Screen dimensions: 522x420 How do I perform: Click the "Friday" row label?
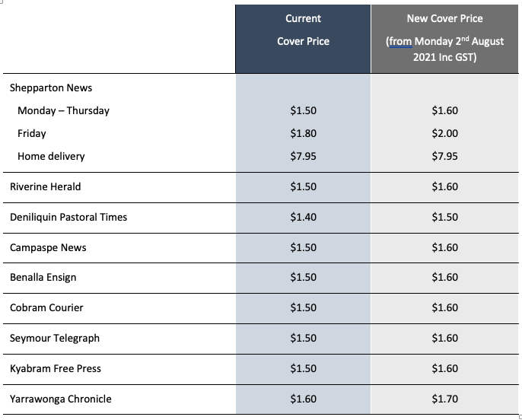coord(32,133)
